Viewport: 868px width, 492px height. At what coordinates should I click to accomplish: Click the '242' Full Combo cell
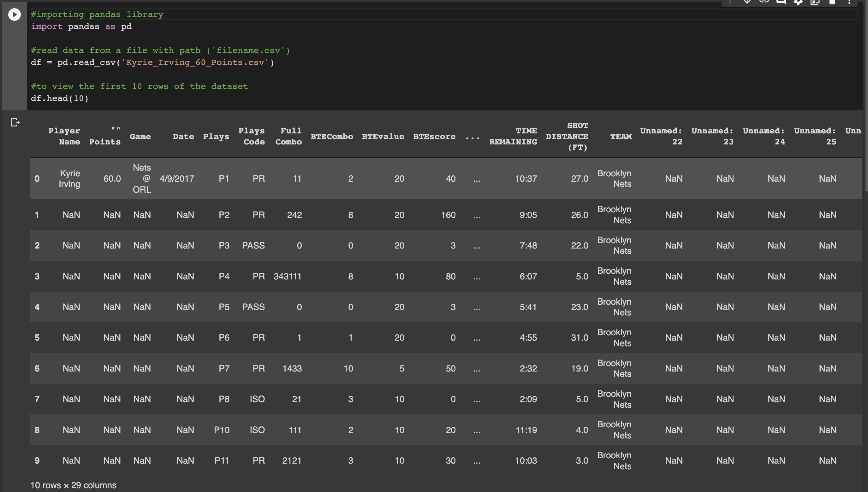294,215
